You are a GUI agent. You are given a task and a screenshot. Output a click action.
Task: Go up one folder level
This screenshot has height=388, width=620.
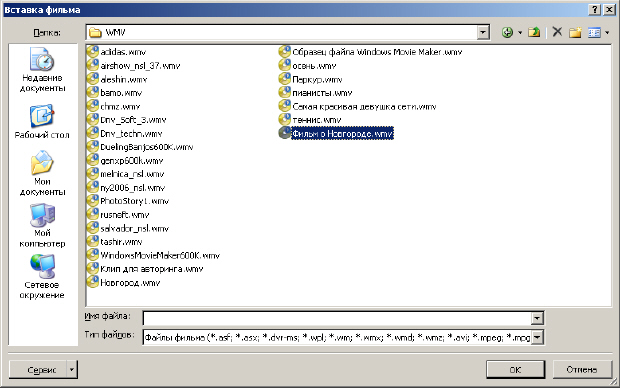pos(534,32)
